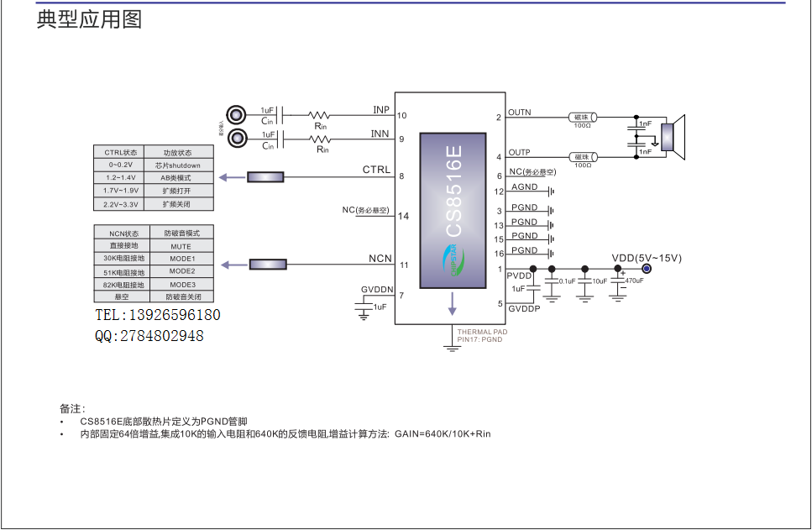The height and width of the screenshot is (530, 812).
Task: Click the NC(务必悬空) label at pin 14
Action: 365,210
